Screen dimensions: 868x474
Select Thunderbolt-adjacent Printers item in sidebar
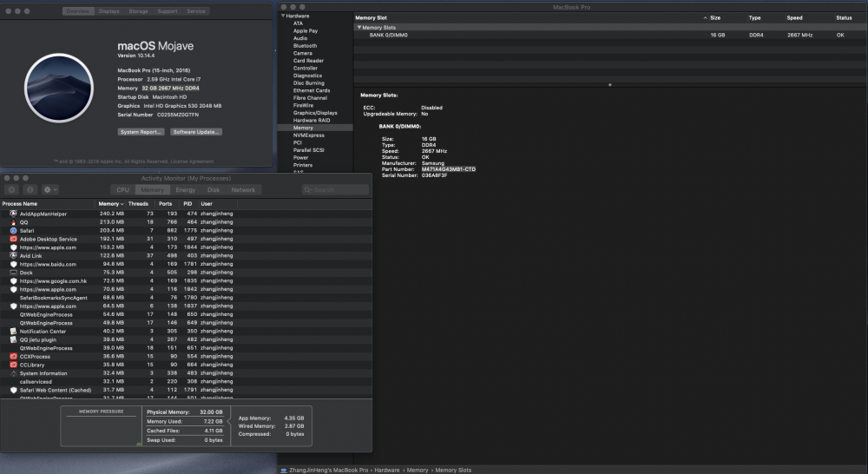coord(315,165)
